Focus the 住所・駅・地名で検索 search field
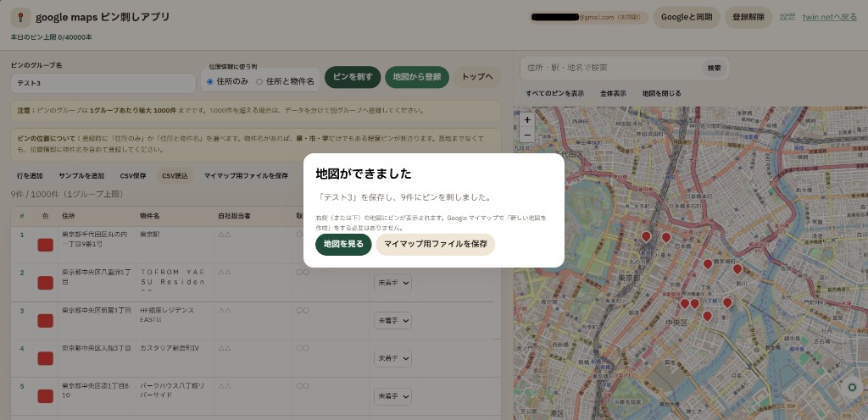Screen dimensions: 868x420 pyautogui.click(x=610, y=68)
